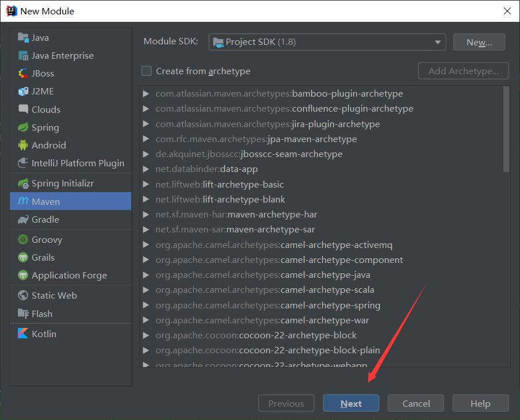Click the Kotlin logo icon
The width and height of the screenshot is (520, 420).
(x=23, y=334)
